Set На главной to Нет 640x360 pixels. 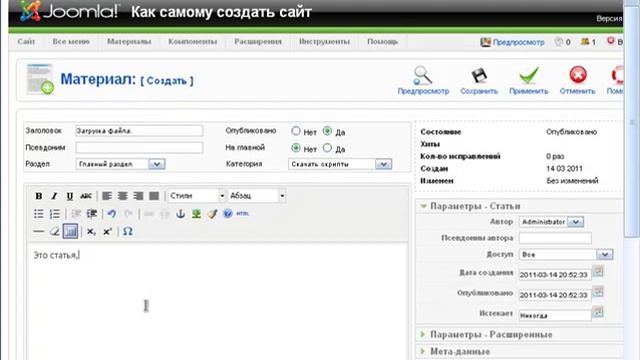tap(296, 148)
